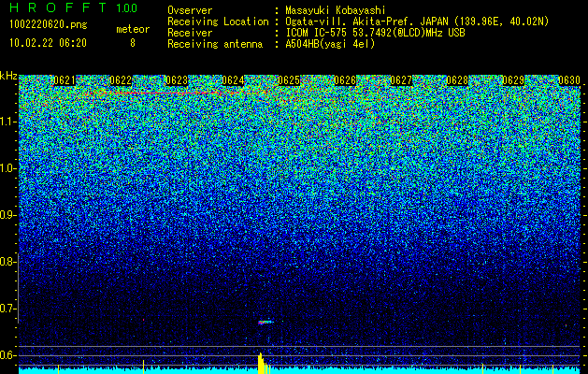The width and height of the screenshot is (588, 374).
Task: Click the date stamp 10.02.22 06:20
Action: click(48, 43)
